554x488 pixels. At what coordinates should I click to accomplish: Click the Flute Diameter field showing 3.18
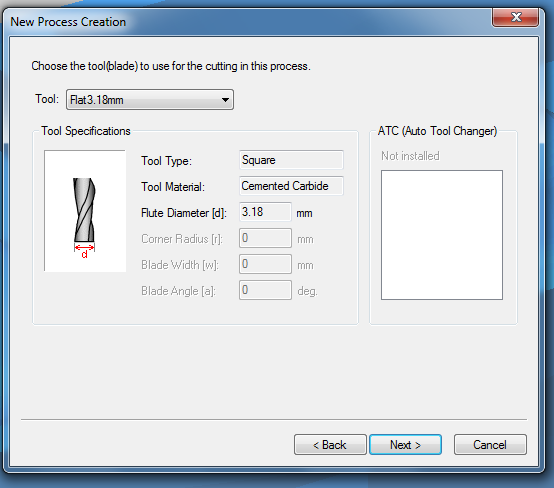[265, 212]
